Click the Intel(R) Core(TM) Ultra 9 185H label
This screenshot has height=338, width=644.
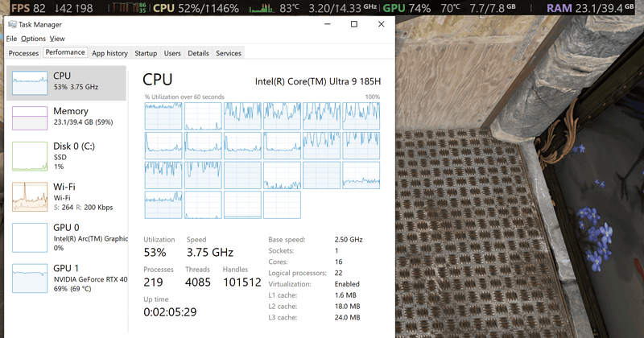(318, 81)
